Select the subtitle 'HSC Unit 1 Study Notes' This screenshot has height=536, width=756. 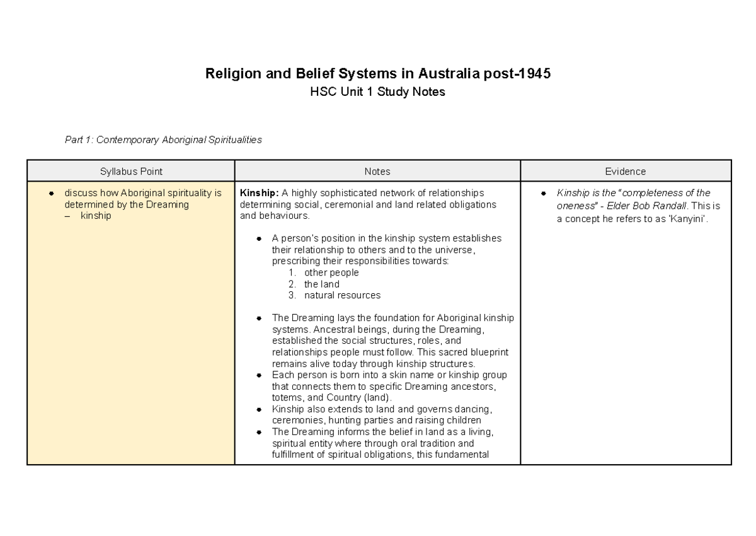pyautogui.click(x=378, y=91)
